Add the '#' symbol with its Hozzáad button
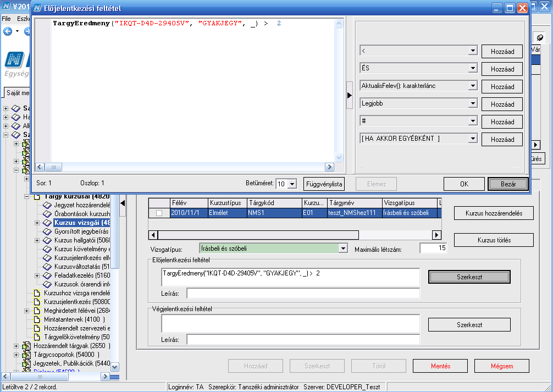This screenshot has width=553, height=392. pyautogui.click(x=502, y=122)
